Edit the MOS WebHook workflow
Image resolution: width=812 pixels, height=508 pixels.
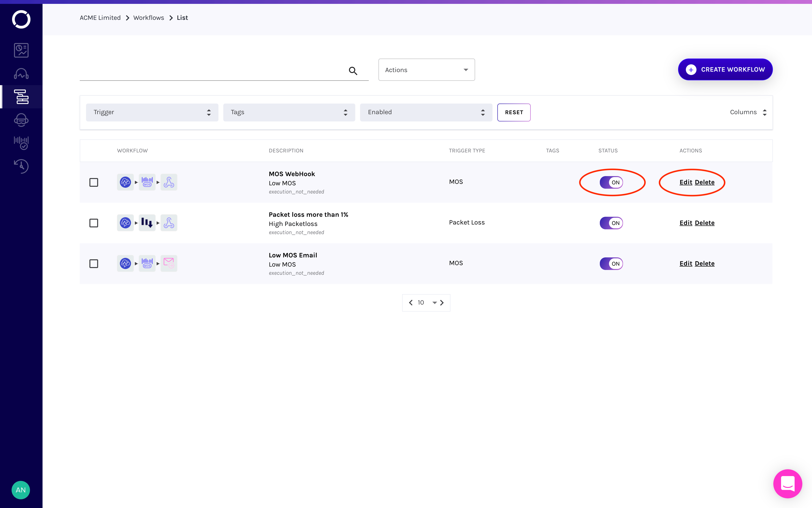click(686, 182)
